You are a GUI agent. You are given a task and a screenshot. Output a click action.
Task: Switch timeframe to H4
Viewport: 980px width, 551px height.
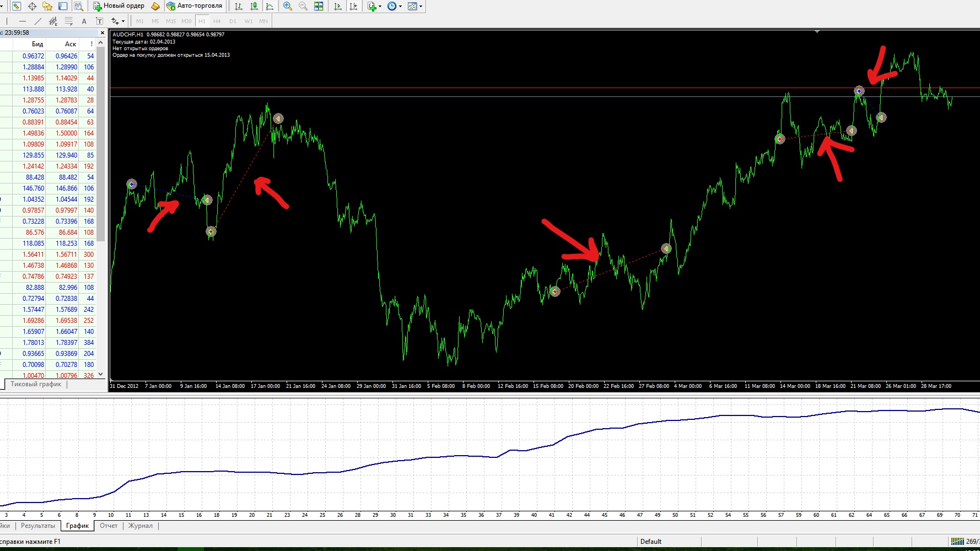[217, 21]
